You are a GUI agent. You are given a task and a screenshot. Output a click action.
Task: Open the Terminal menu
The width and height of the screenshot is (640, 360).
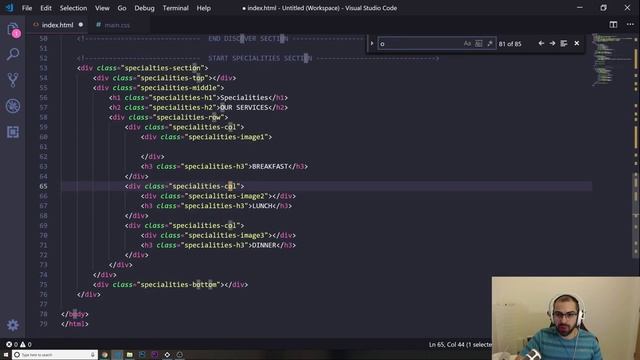(176, 8)
